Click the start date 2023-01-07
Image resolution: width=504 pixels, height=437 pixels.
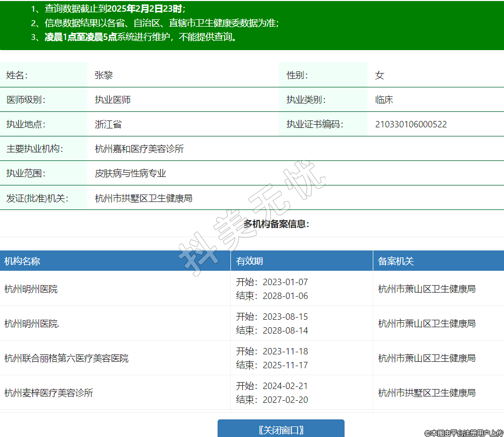pyautogui.click(x=285, y=282)
